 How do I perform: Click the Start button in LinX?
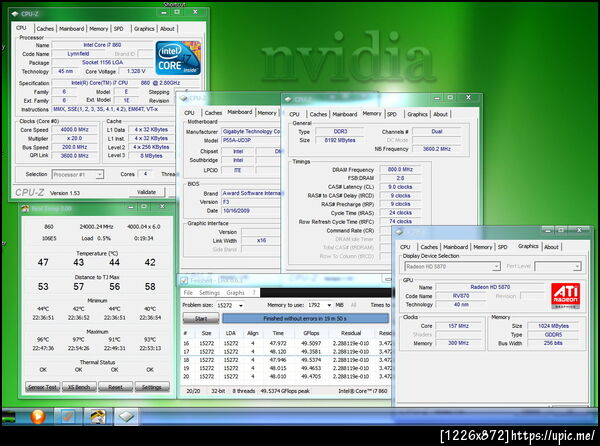tap(201, 318)
